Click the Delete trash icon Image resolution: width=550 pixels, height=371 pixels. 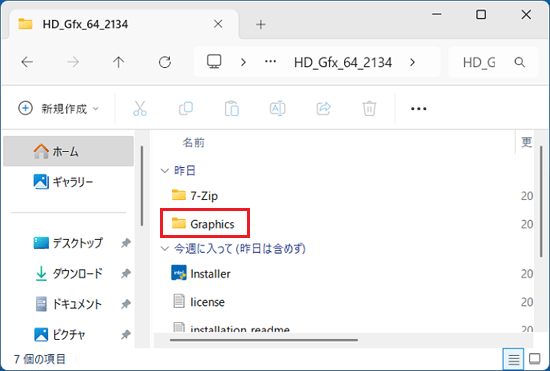pos(369,108)
